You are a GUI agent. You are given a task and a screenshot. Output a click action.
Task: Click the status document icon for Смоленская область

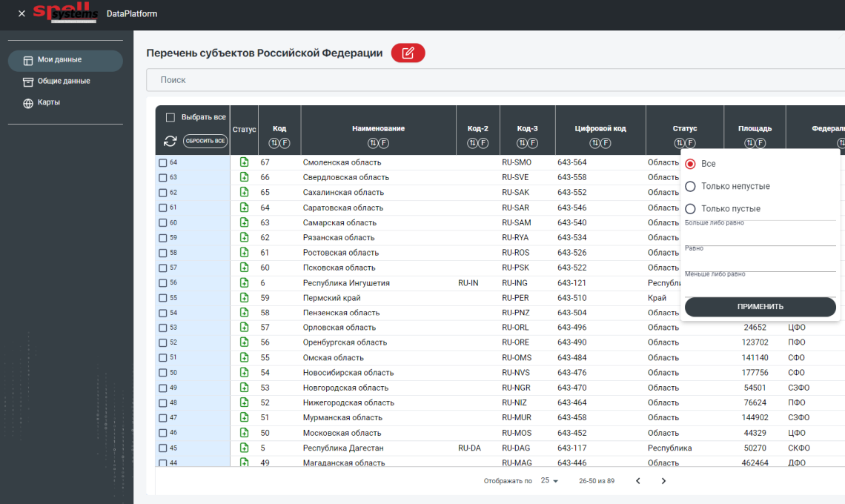pyautogui.click(x=244, y=162)
